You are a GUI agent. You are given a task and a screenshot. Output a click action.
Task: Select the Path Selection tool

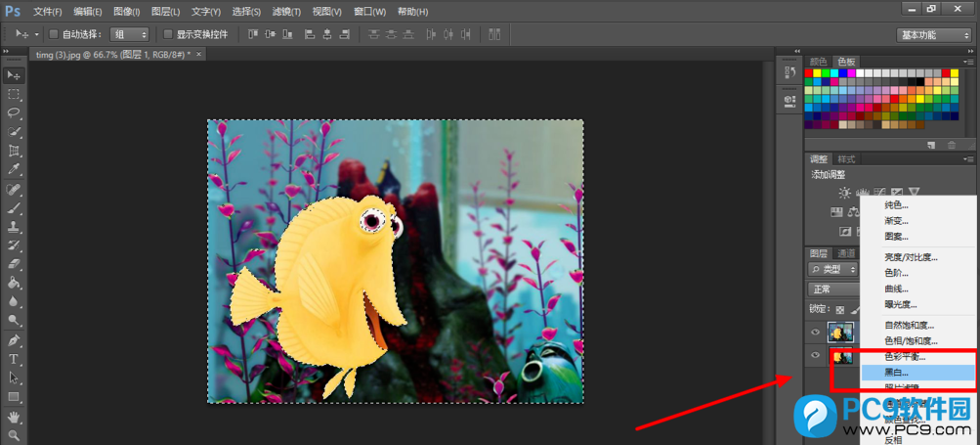[x=13, y=378]
